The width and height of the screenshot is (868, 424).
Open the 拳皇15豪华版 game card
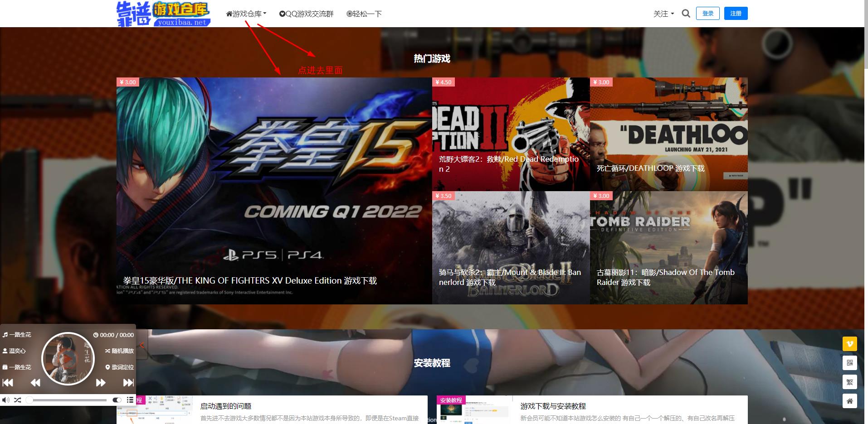tap(274, 191)
